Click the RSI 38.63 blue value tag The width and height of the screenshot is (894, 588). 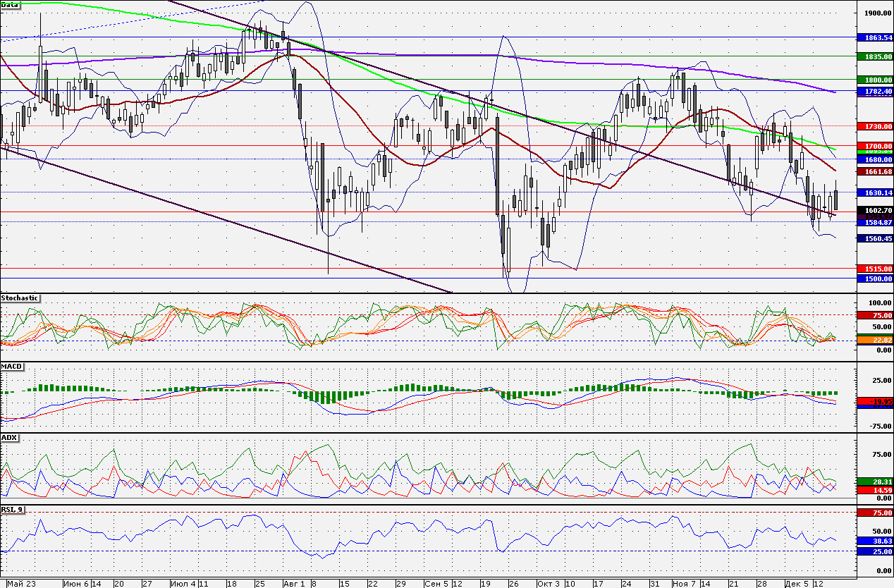point(874,541)
